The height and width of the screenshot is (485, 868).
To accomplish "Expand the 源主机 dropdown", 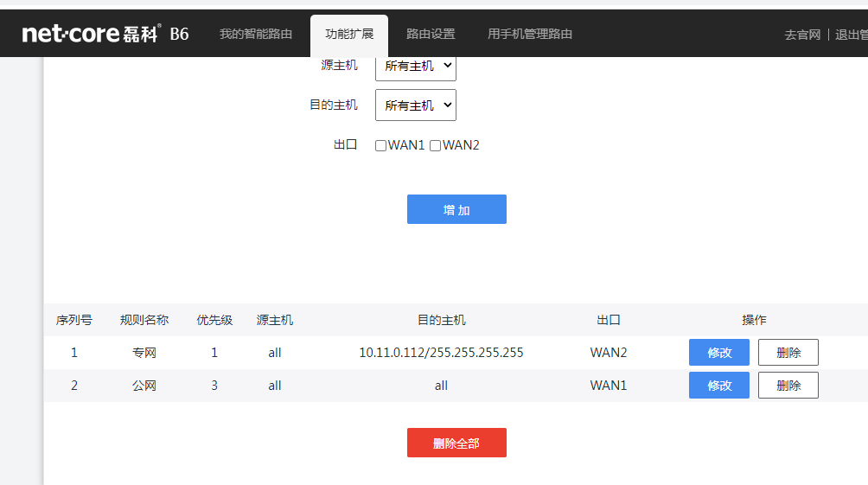I will 416,67.
